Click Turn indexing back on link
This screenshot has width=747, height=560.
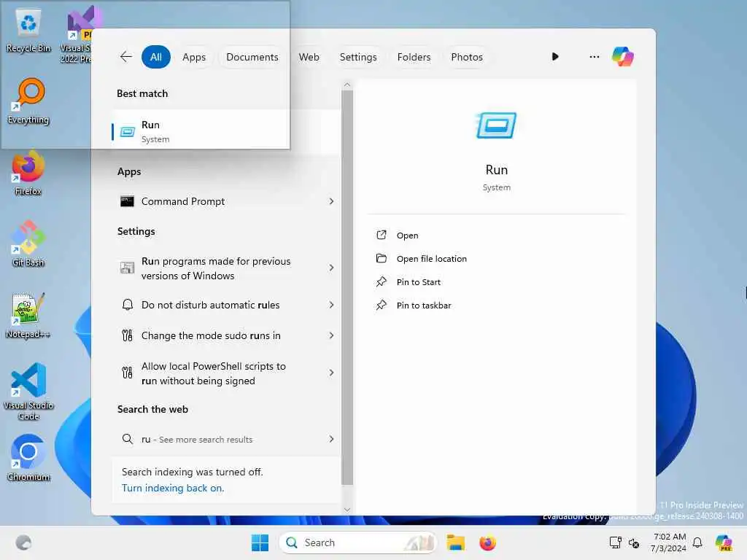pyautogui.click(x=172, y=488)
